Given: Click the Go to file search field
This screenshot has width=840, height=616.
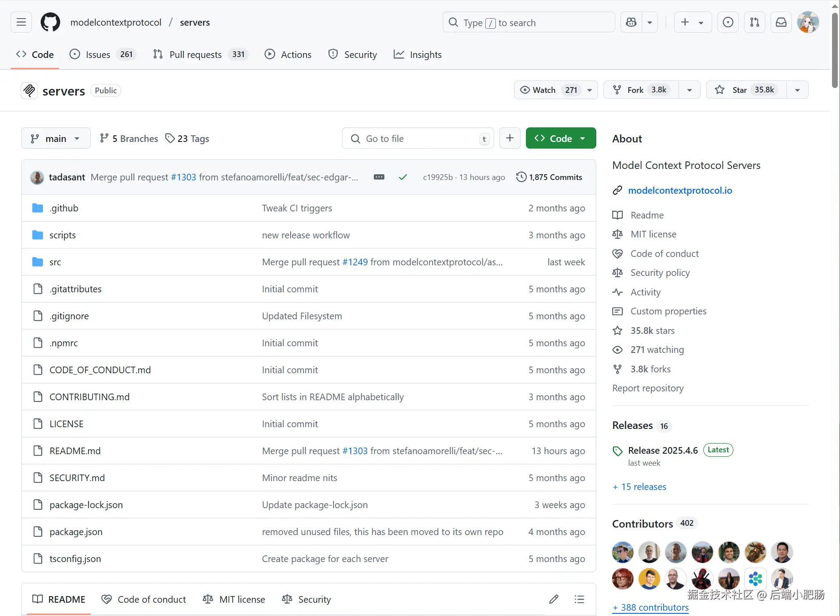Looking at the screenshot, I should pos(418,138).
